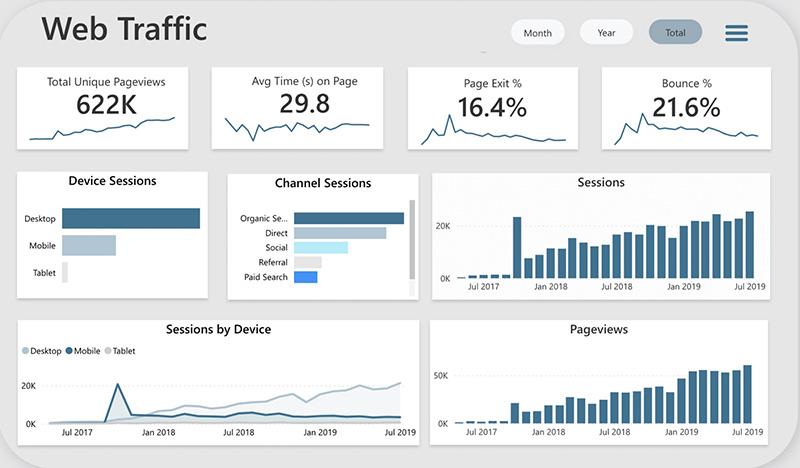Click the tallest last bar in Sessions chart

point(749,245)
